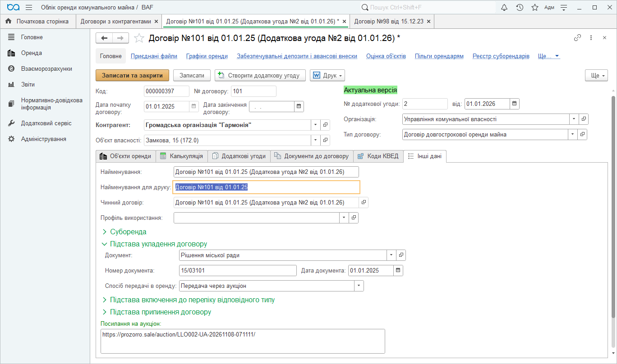Image resolution: width=617 pixels, height=364 pixels.
Task: Click the favorites star in top bar
Action: (x=535, y=7)
